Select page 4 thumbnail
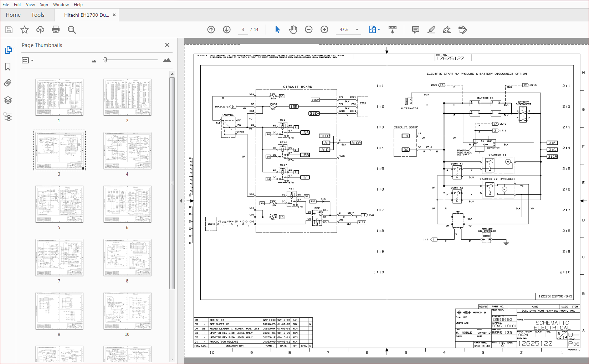 127,151
